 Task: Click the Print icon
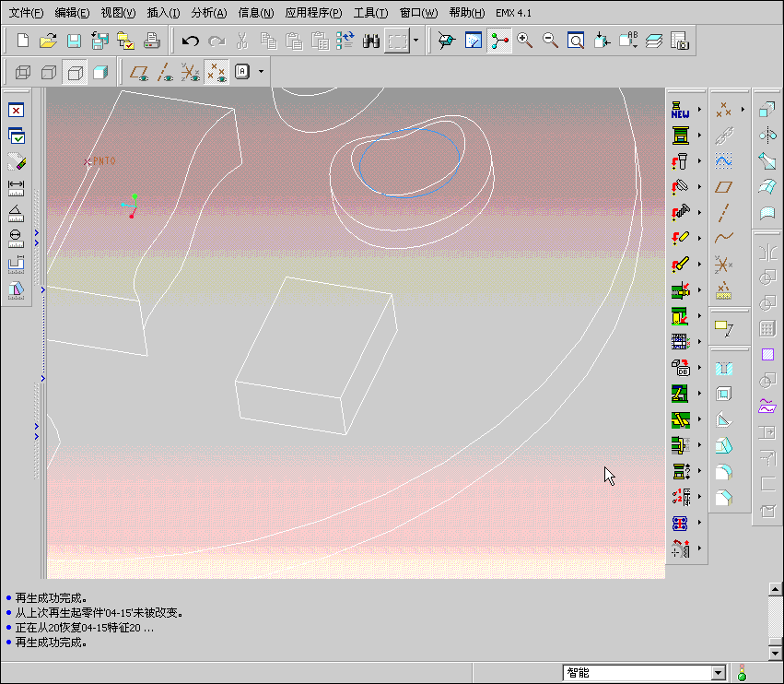tap(152, 41)
